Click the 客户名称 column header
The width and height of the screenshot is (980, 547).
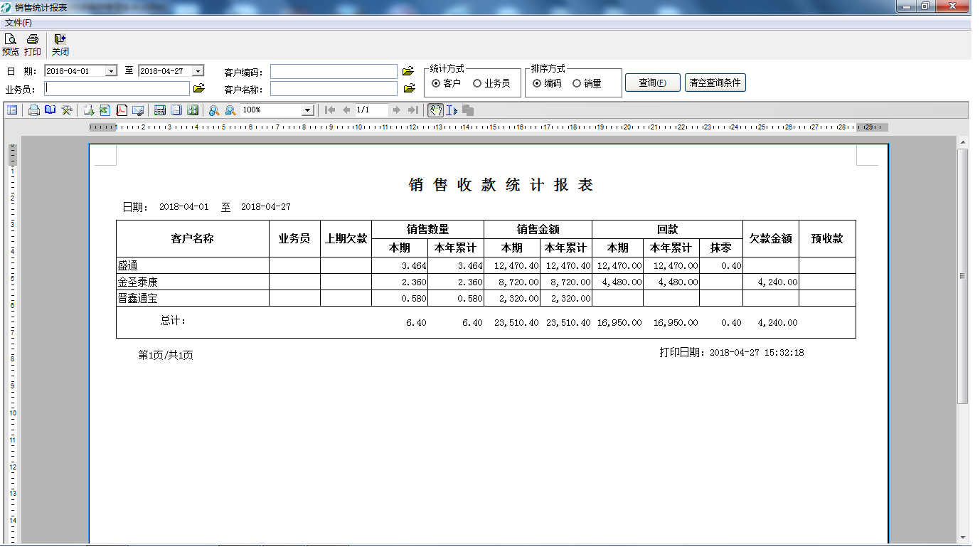[x=193, y=239]
